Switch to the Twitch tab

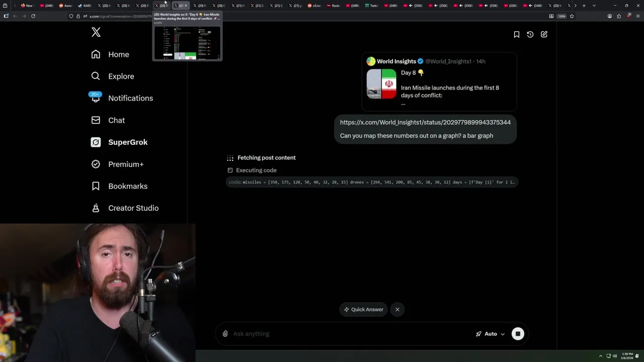(x=371, y=6)
